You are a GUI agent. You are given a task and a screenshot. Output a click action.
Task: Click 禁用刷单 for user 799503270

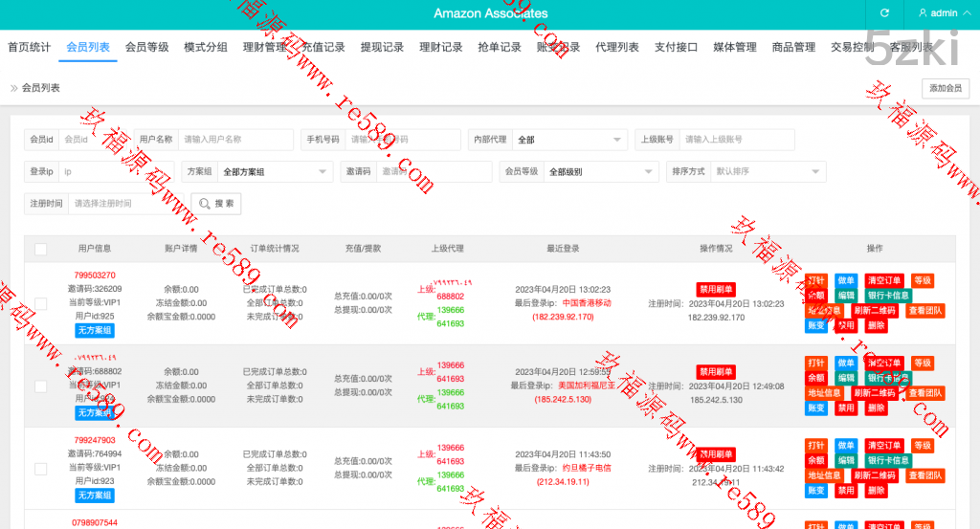[x=715, y=290]
